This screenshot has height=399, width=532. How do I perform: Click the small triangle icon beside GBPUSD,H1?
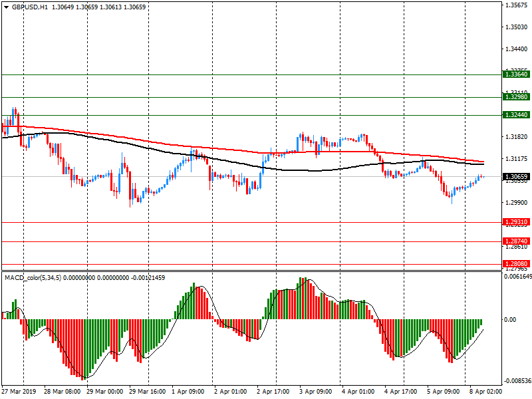pos(6,7)
